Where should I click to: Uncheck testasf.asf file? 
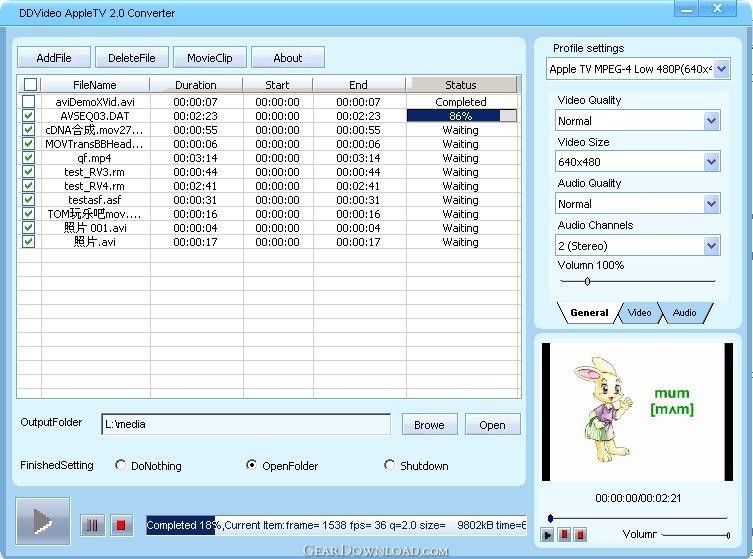coord(28,199)
